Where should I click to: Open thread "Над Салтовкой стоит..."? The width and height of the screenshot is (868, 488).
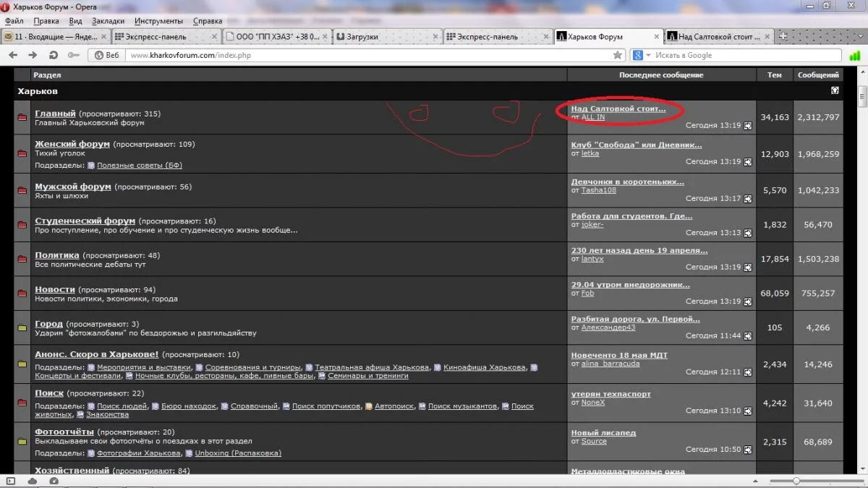618,108
